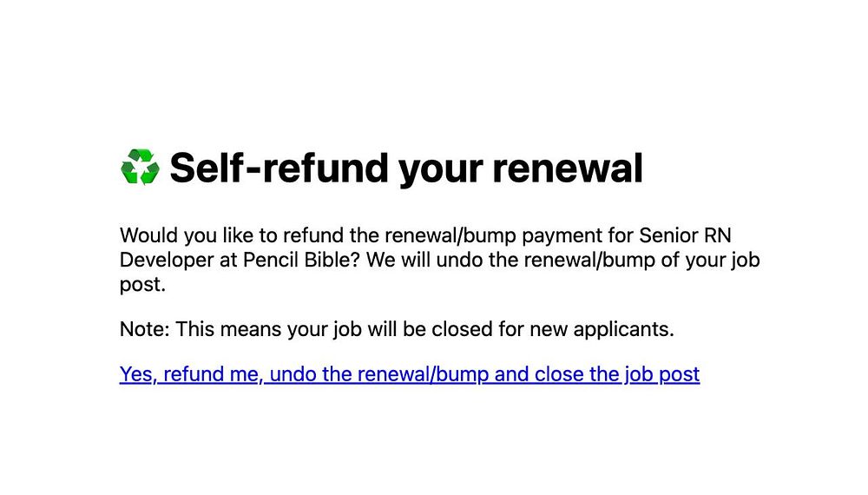
Task: Select the 'Pencil Bible' company name
Action: pyautogui.click(x=302, y=260)
